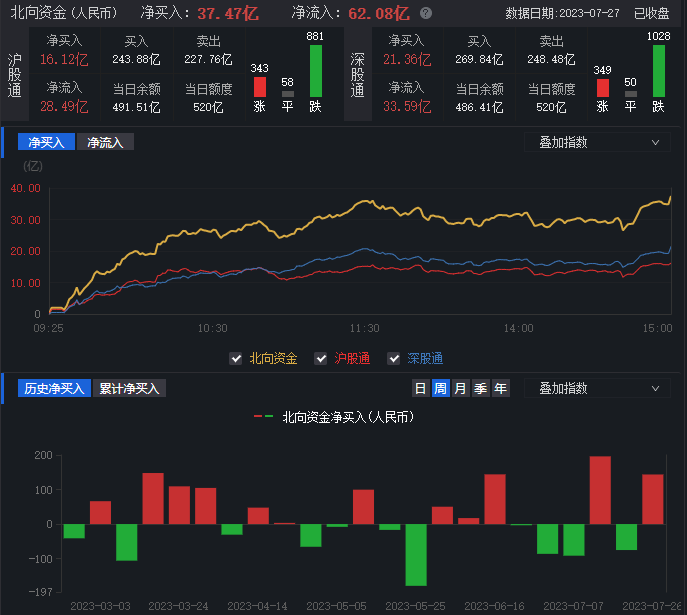The height and width of the screenshot is (615, 687).
Task: Switch to the 净流入 tab
Action: pos(105,142)
